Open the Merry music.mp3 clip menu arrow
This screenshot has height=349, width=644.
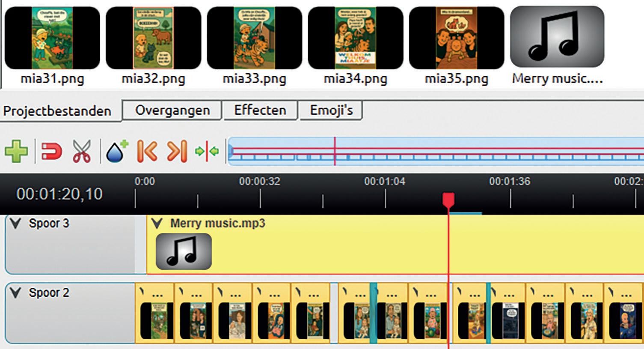click(x=157, y=223)
